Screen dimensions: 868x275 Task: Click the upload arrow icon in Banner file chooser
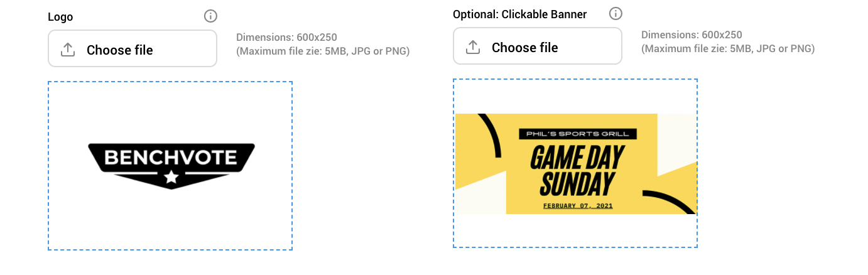(x=473, y=47)
